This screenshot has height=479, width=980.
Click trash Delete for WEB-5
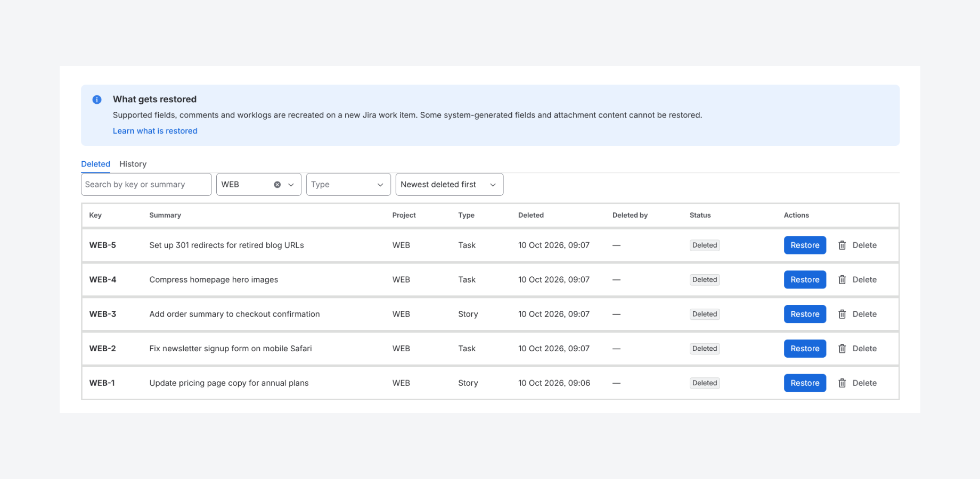(857, 245)
